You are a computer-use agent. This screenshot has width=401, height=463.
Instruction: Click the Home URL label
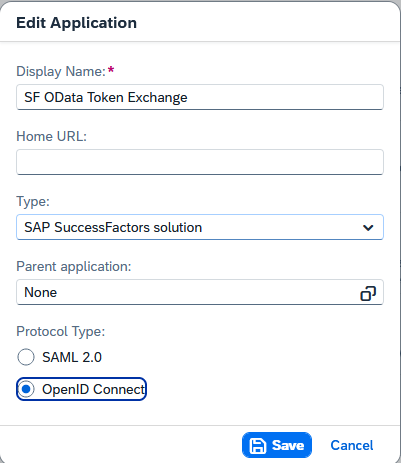[x=52, y=136]
